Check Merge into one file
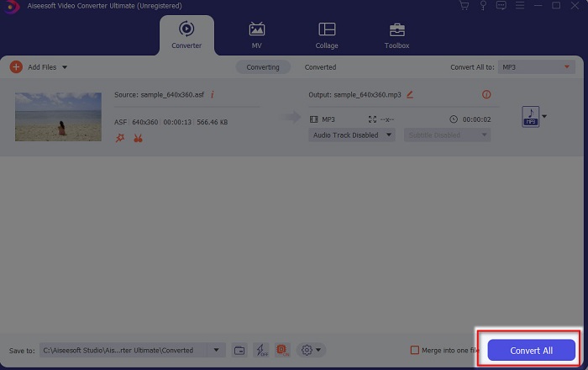The width and height of the screenshot is (588, 370). pos(415,350)
